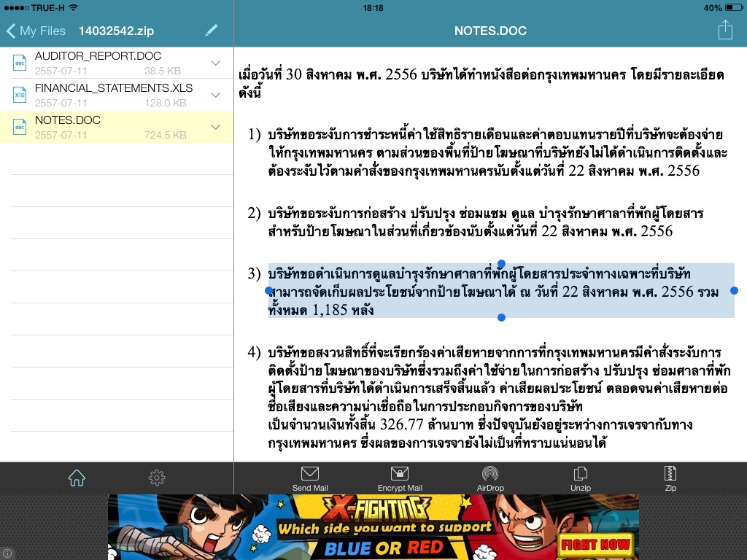Share via AirDrop

pyautogui.click(x=490, y=478)
